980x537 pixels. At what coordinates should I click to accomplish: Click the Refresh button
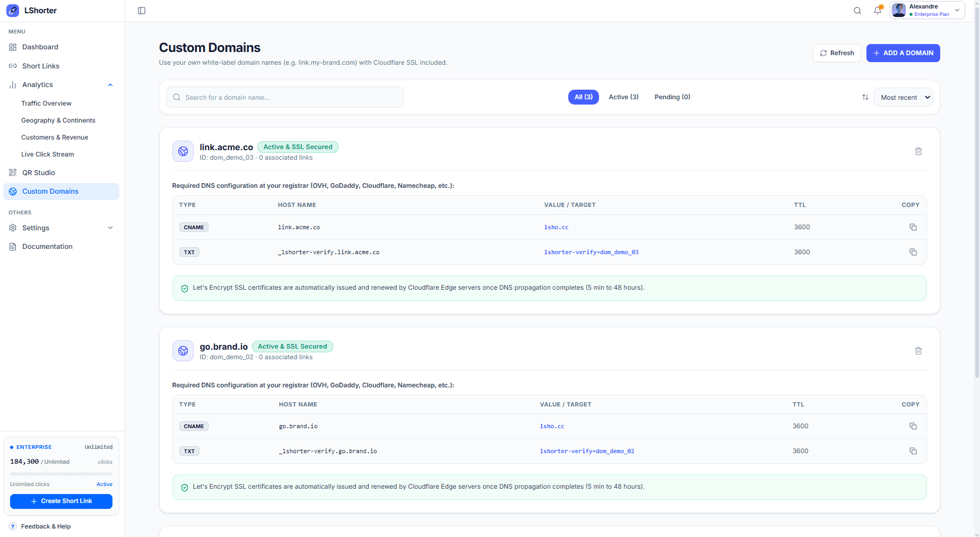tap(837, 53)
